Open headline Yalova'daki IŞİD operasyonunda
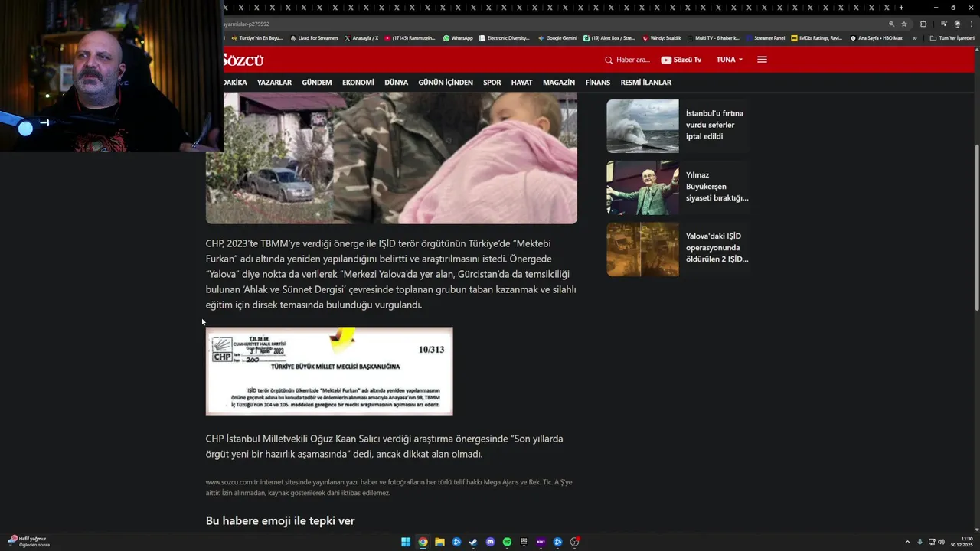980x551 pixels. (717, 248)
